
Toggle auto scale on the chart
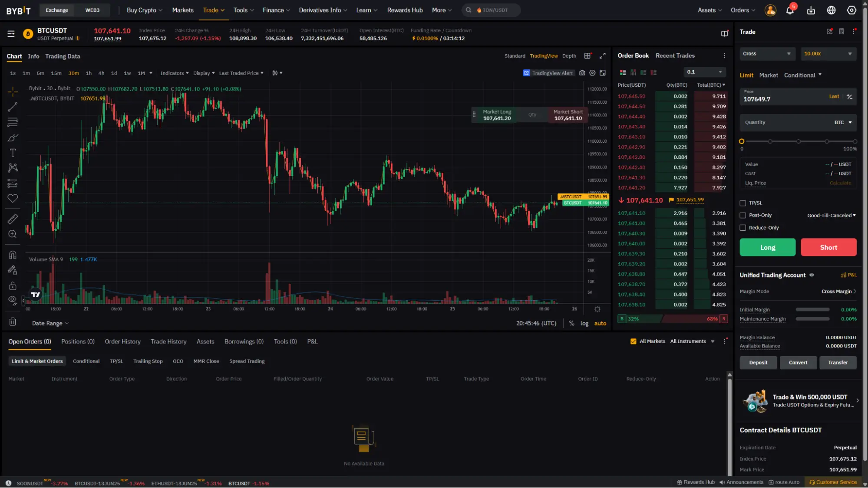click(x=600, y=323)
